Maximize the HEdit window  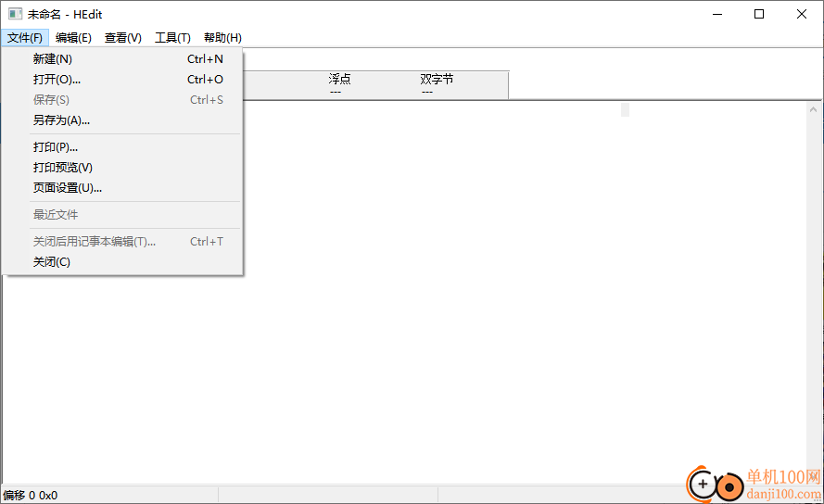759,14
